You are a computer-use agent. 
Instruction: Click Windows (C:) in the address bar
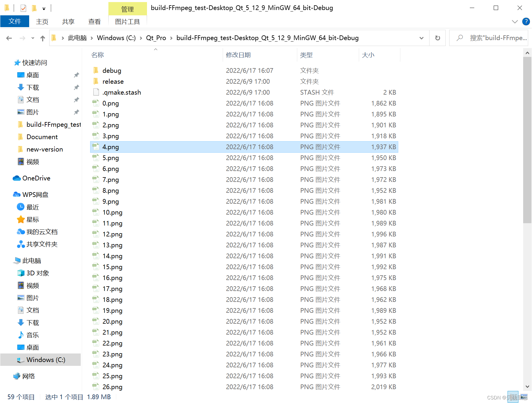click(116, 38)
